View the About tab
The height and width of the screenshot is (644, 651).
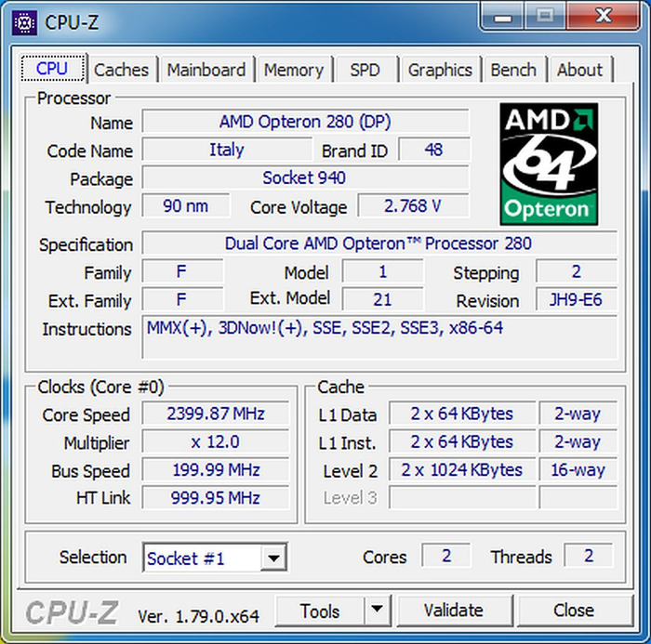click(x=579, y=70)
